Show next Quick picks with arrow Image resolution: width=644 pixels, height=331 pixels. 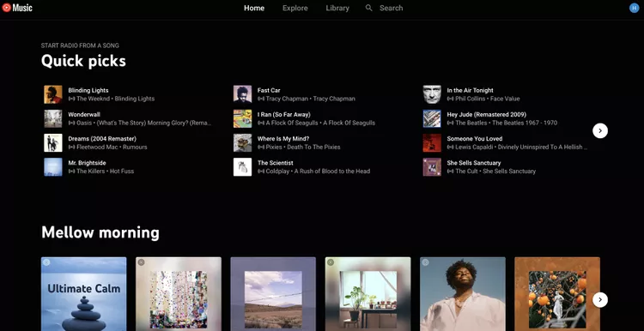600,131
